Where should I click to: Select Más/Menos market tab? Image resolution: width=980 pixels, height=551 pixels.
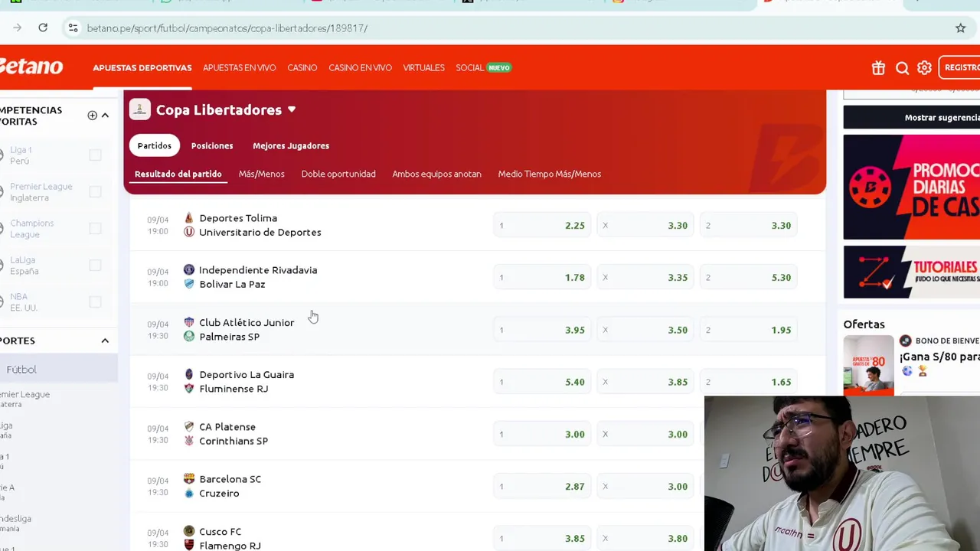point(261,174)
